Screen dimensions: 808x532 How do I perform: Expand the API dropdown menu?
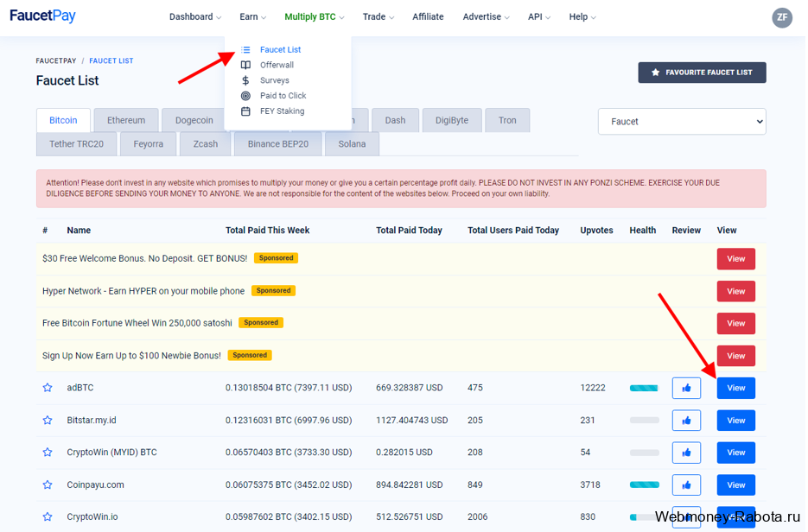point(539,17)
